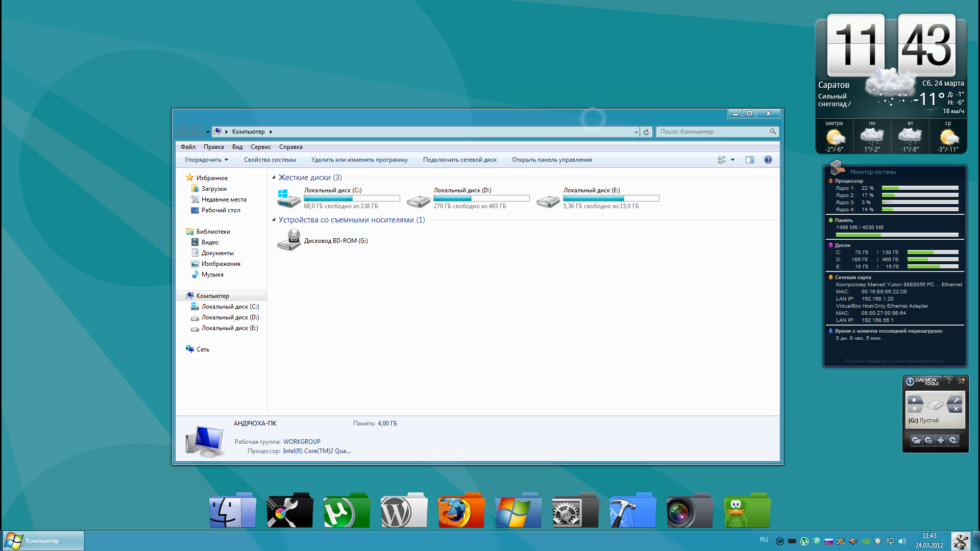Click the Поиск: Компьютер search field
Image resolution: width=980 pixels, height=551 pixels.
click(x=713, y=132)
